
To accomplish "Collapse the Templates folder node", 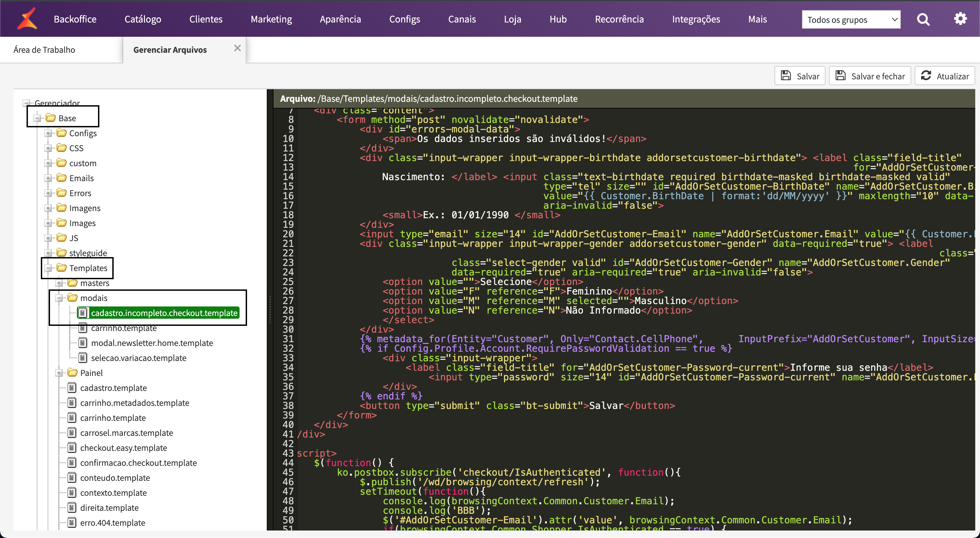I will pos(48,268).
